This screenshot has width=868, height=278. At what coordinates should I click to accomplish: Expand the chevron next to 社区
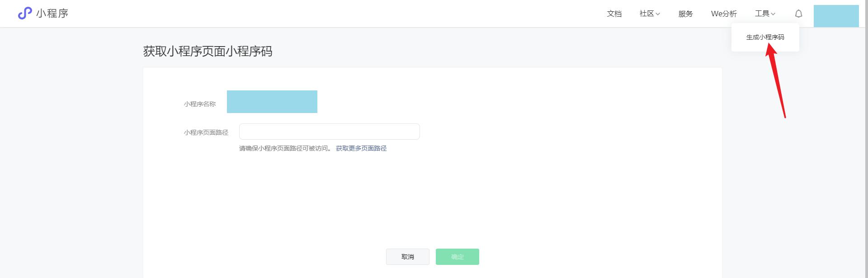point(658,14)
